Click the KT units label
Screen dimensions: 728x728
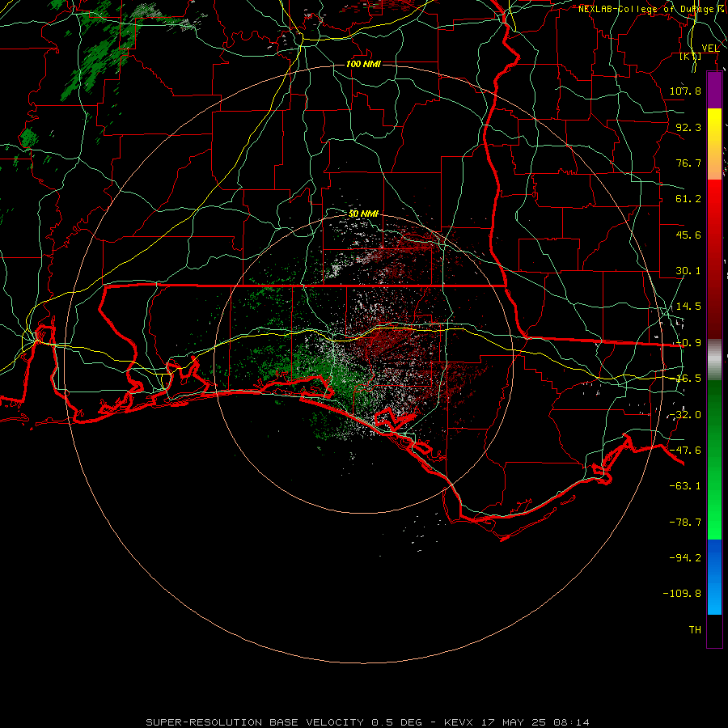[691, 56]
